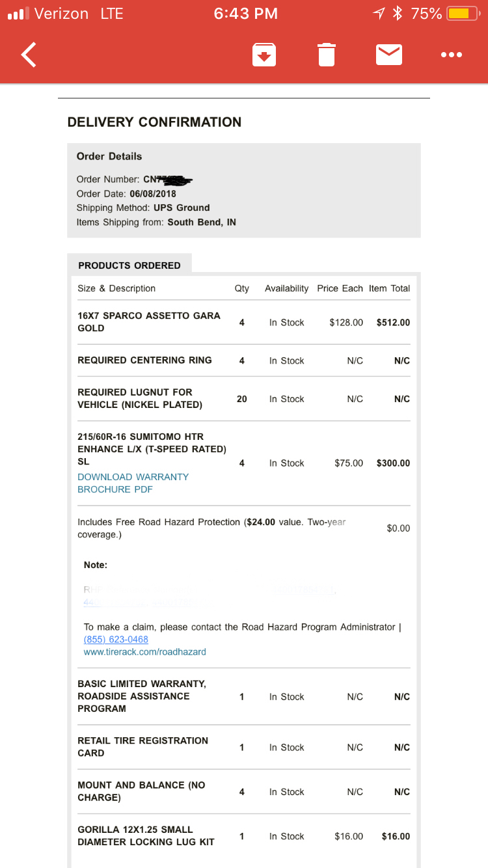Call Road Hazard number (855) 623-0468
Viewport: 488px width, 868px height.
point(116,640)
